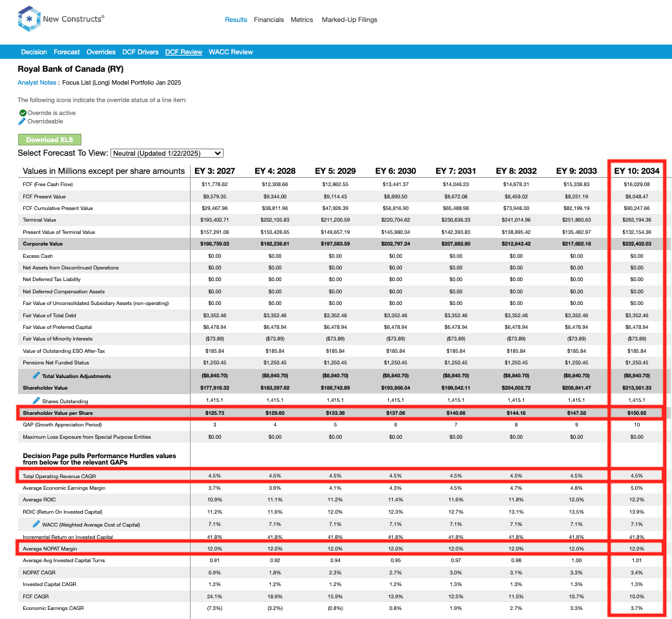
Task: Click the New Constructs hexagon logo
Action: [x=29, y=19]
